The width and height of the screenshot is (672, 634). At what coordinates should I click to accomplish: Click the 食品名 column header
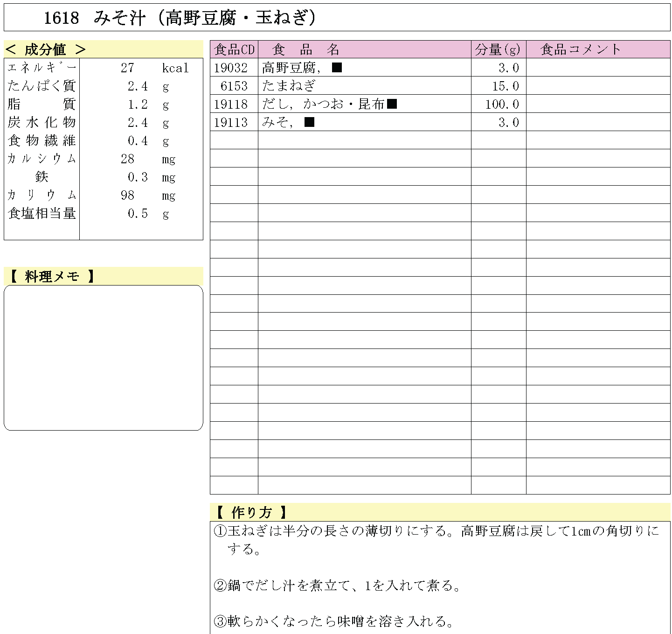305,49
